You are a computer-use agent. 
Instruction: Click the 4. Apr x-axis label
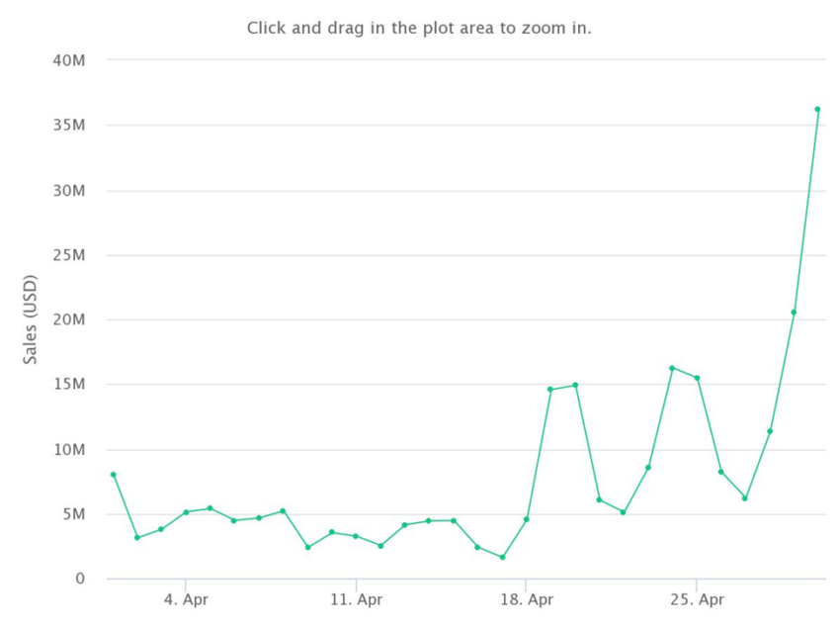coord(186,599)
